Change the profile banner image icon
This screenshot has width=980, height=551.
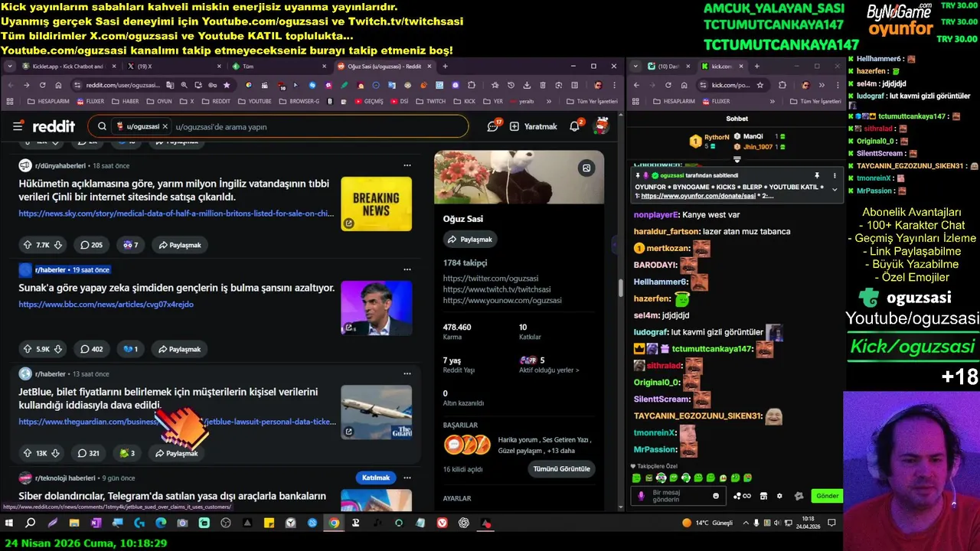pyautogui.click(x=586, y=168)
